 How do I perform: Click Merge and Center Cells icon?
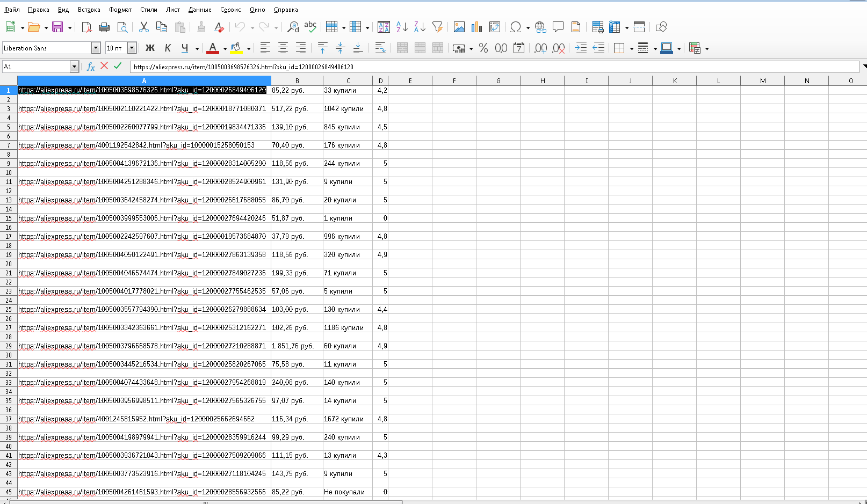[x=402, y=48]
